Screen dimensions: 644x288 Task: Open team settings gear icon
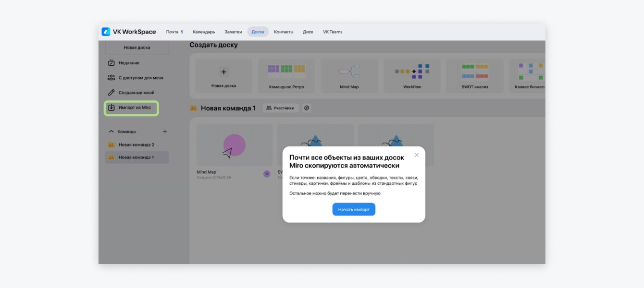[x=307, y=108]
